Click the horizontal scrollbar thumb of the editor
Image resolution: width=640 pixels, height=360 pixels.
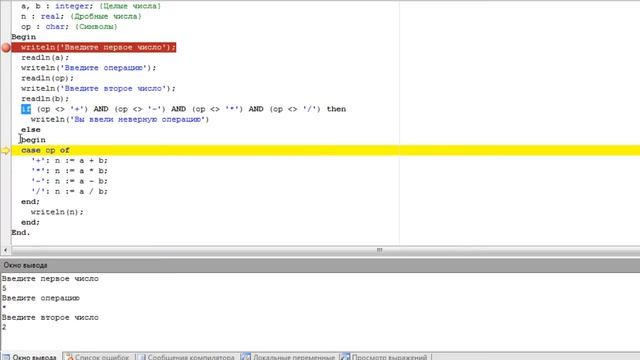pyautogui.click(x=379, y=250)
